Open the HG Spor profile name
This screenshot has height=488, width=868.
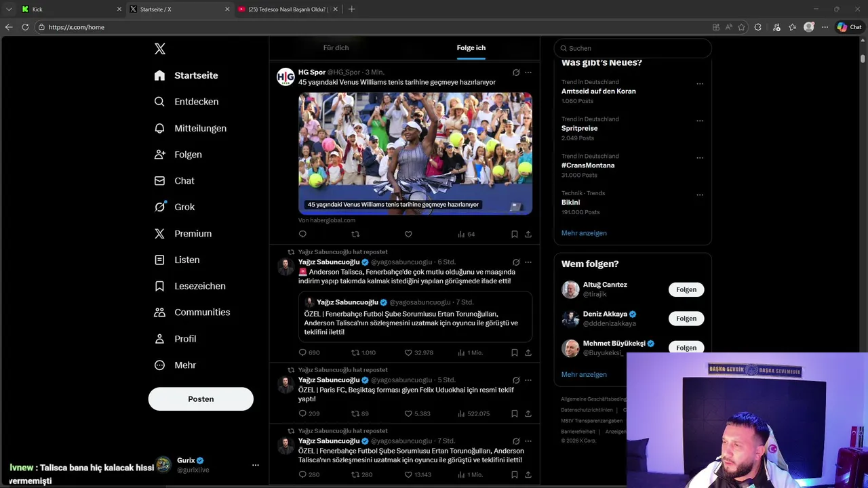312,73
